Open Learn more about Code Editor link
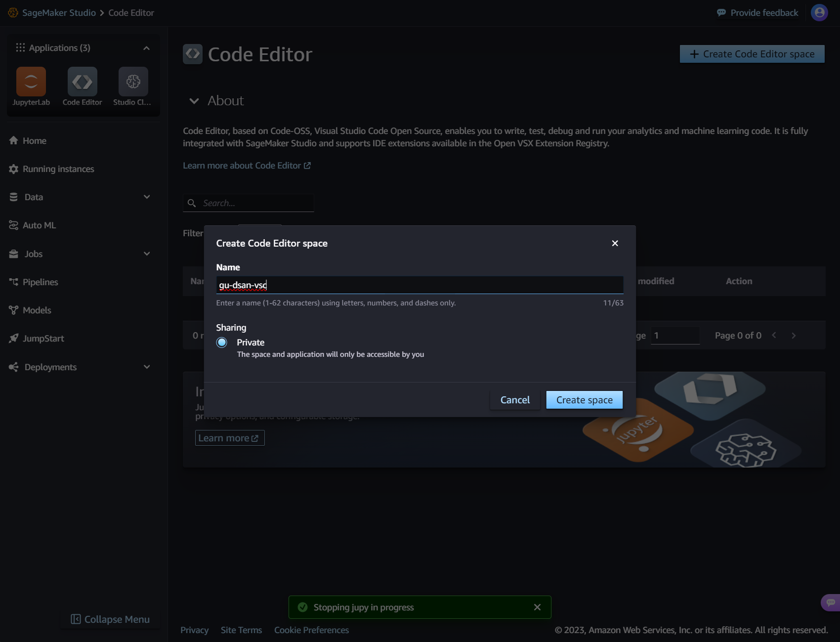 click(247, 166)
